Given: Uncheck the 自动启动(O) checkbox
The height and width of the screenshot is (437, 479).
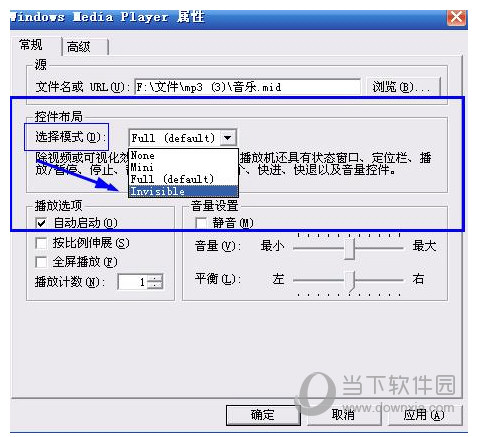Looking at the screenshot, I should coord(41,223).
